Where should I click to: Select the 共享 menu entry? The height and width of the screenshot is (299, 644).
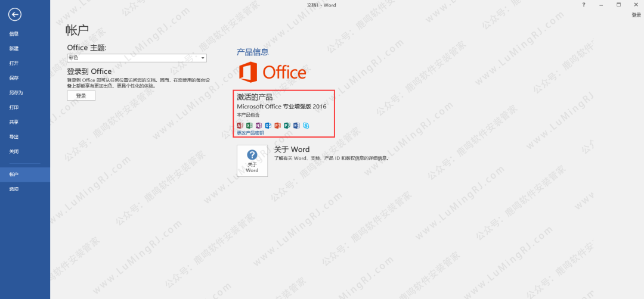pos(25,122)
